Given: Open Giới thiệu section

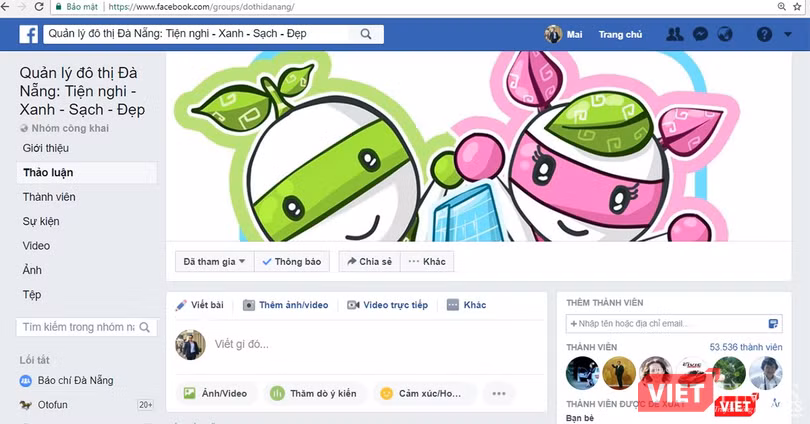Looking at the screenshot, I should click(45, 148).
